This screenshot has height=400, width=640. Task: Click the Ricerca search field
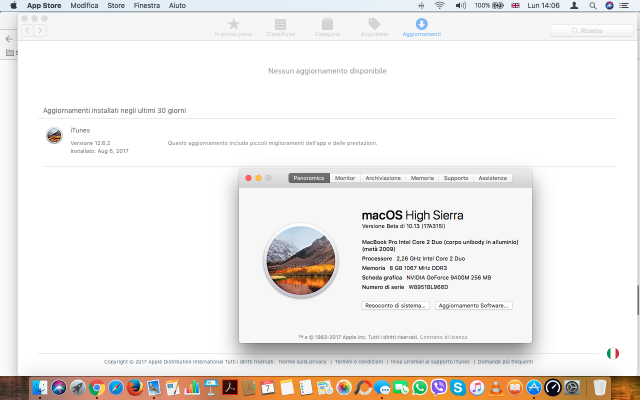pos(592,31)
